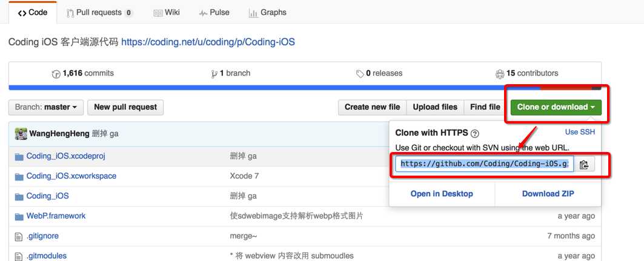View the 15 contributors
The image size is (644, 261).
[x=527, y=73]
